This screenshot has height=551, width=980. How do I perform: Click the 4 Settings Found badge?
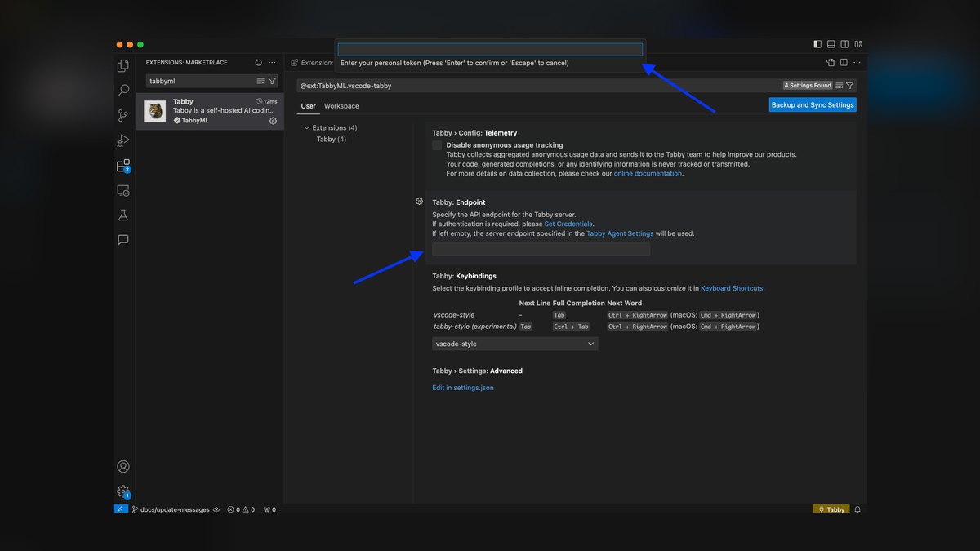pos(807,85)
